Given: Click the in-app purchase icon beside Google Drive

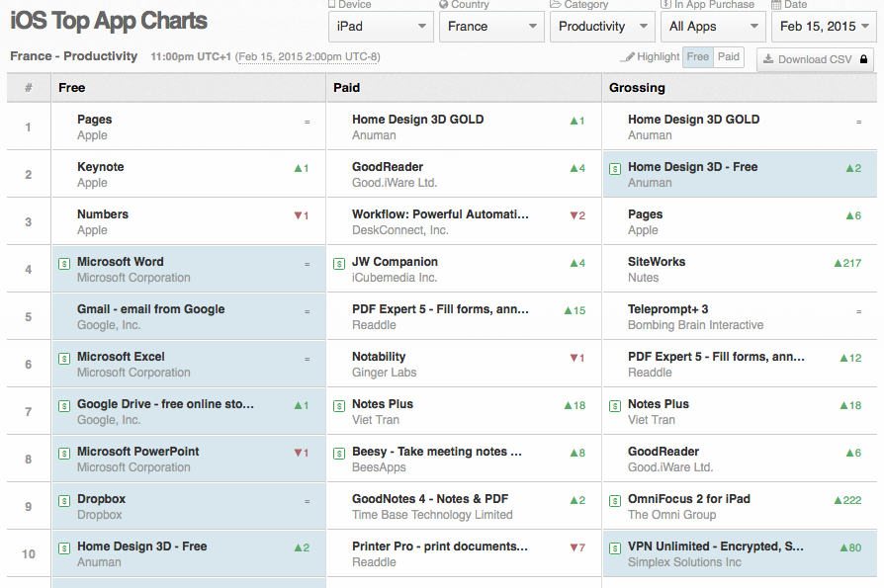Looking at the screenshot, I should point(64,405).
